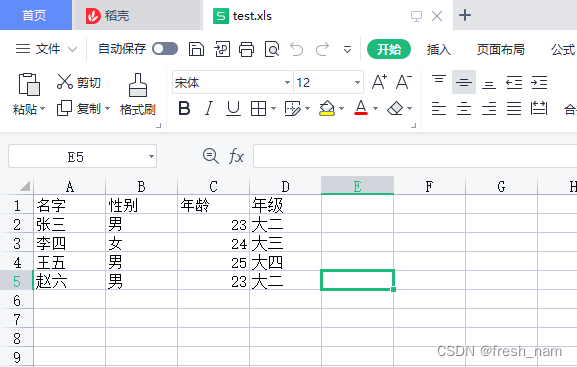This screenshot has height=367, width=577.
Task: Click the cell Borders icon
Action: (258, 109)
